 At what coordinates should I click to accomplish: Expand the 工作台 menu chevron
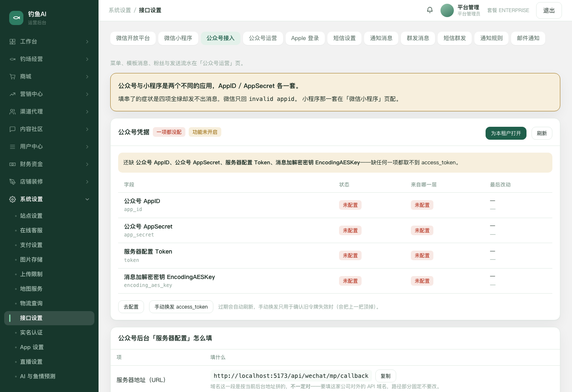87,42
